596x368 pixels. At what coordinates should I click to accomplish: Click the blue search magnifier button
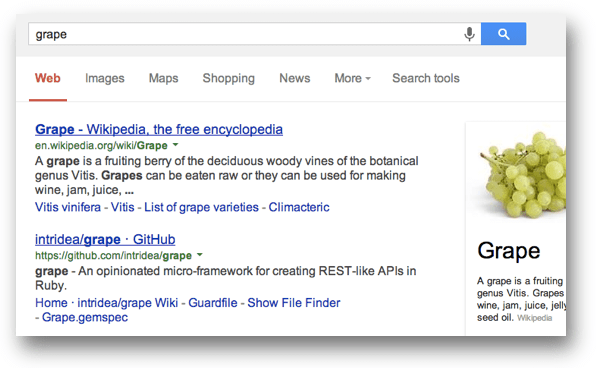coord(504,34)
